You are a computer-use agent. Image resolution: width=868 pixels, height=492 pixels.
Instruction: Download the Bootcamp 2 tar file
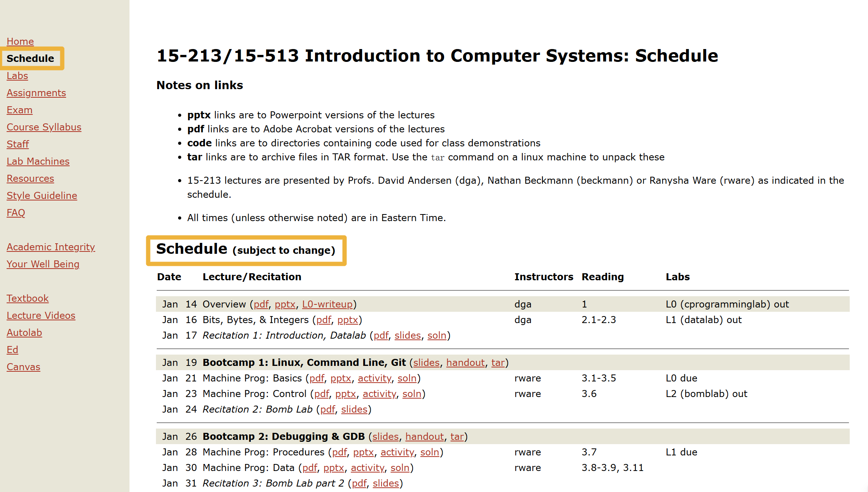coord(457,436)
